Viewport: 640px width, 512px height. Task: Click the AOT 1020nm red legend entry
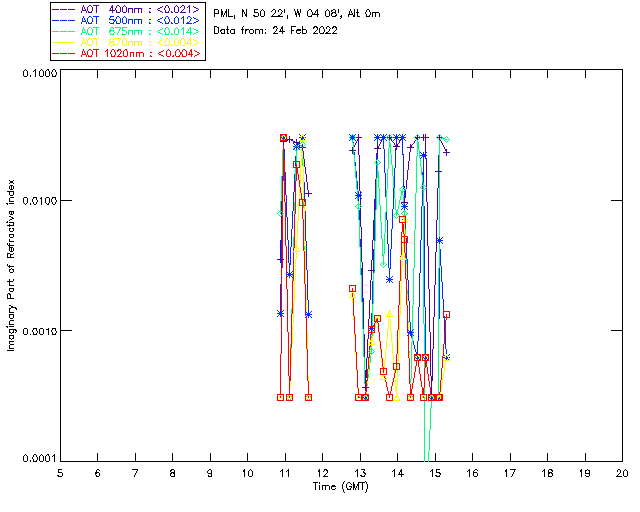[127, 53]
